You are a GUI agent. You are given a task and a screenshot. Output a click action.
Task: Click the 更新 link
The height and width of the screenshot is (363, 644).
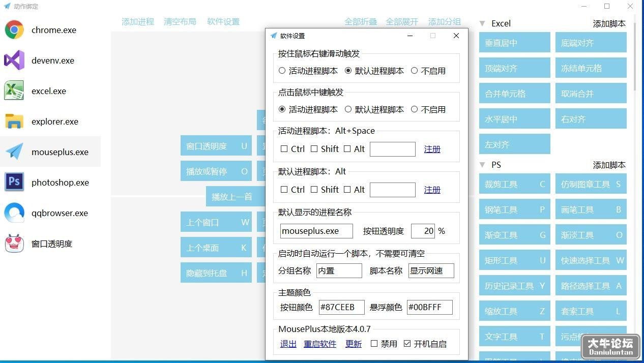354,344
